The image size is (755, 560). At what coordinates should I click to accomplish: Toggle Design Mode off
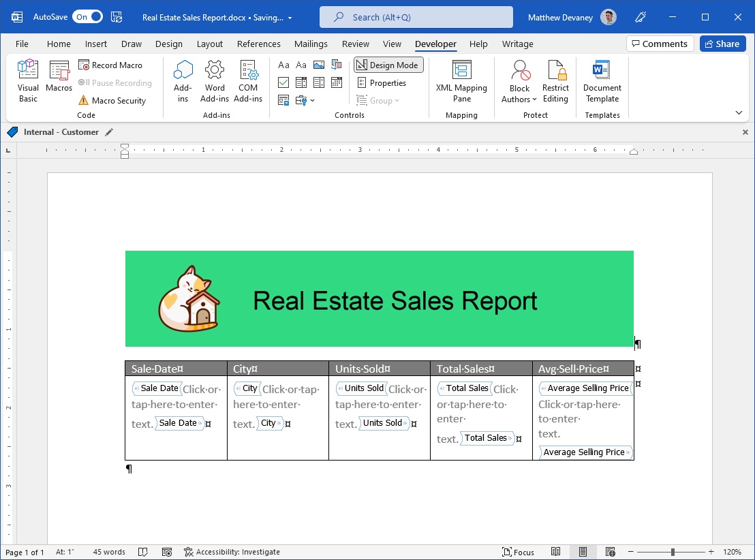pos(388,65)
